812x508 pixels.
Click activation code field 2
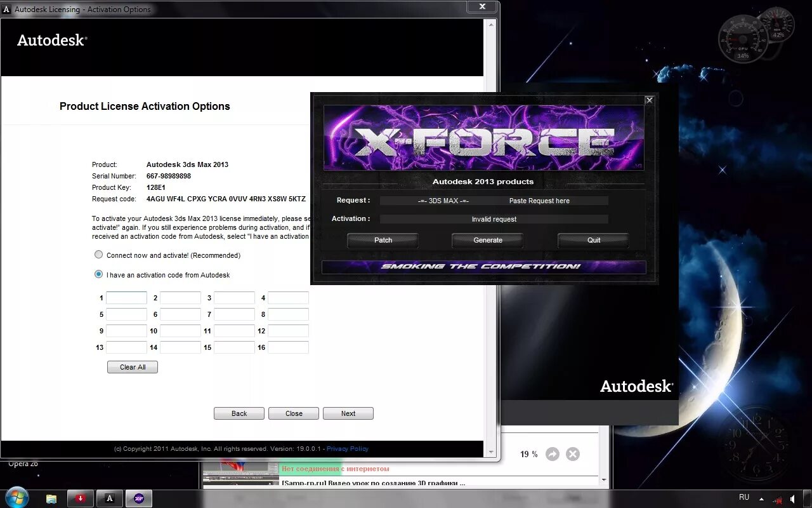pyautogui.click(x=180, y=298)
